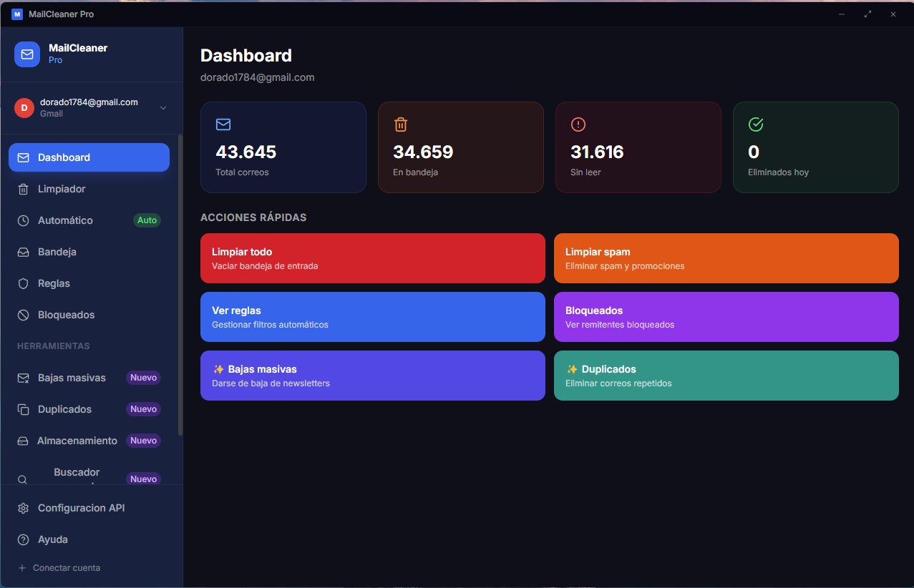914x588 pixels.
Task: Go to the Limpiador section
Action: click(x=89, y=189)
